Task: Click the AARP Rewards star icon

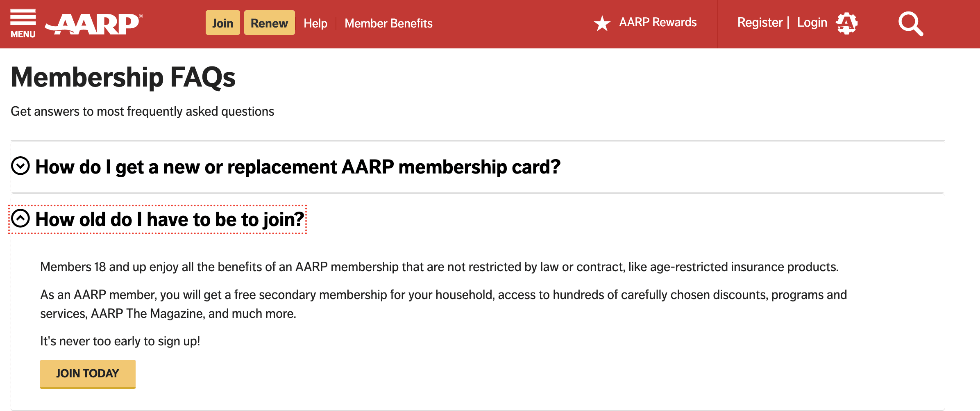Action: pos(602,23)
